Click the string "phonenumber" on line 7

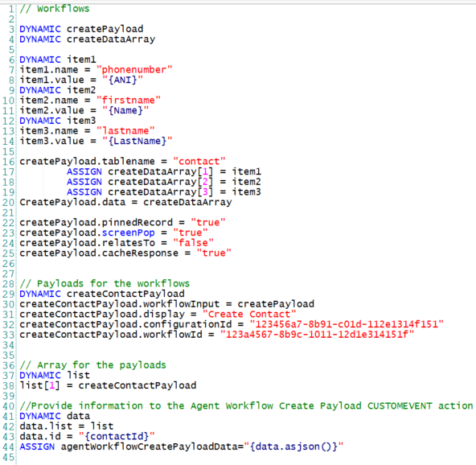click(x=134, y=69)
